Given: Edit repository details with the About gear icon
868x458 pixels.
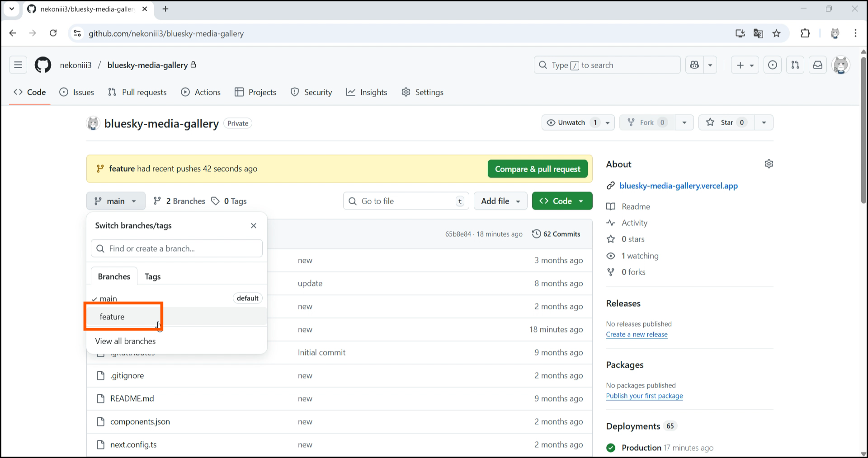Looking at the screenshot, I should tap(769, 164).
